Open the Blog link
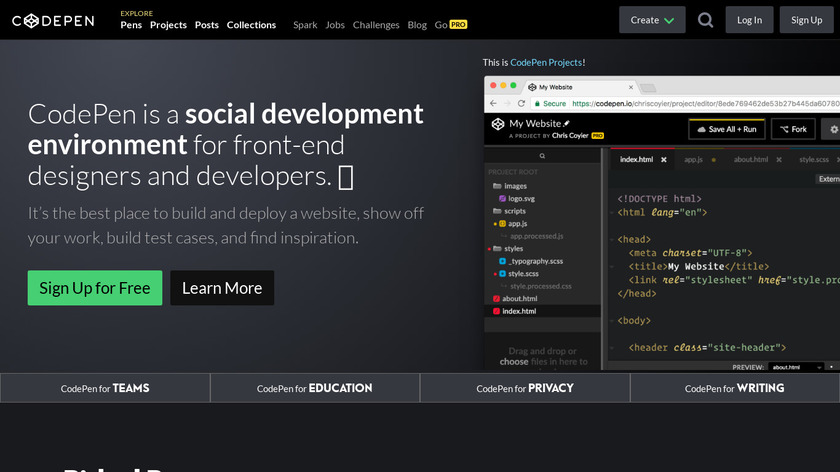The width and height of the screenshot is (840, 472). 417,25
